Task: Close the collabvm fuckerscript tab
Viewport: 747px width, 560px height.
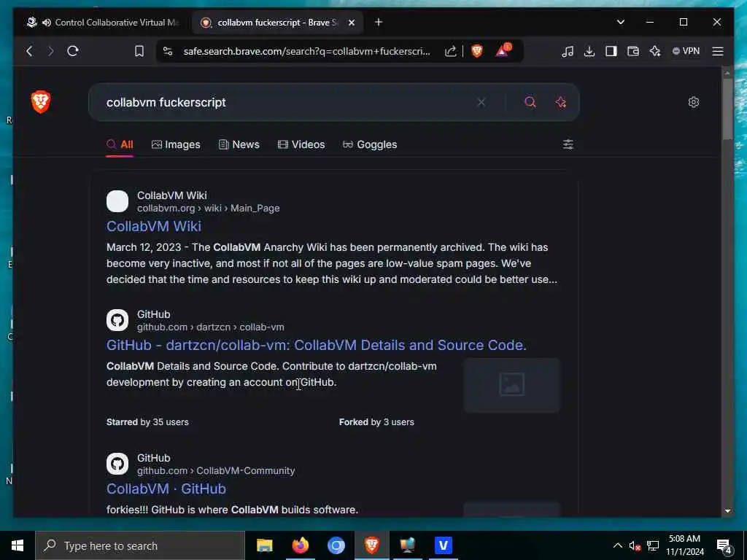Action: (x=352, y=23)
